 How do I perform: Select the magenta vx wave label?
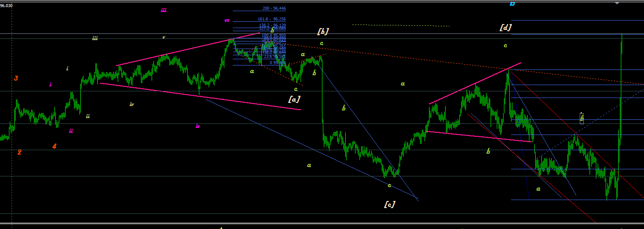click(227, 20)
